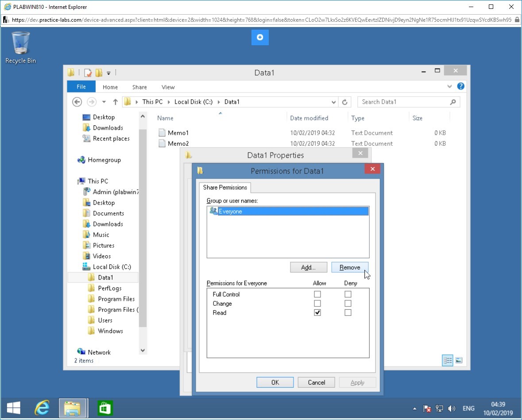Sort by the Type column header

[x=358, y=118]
